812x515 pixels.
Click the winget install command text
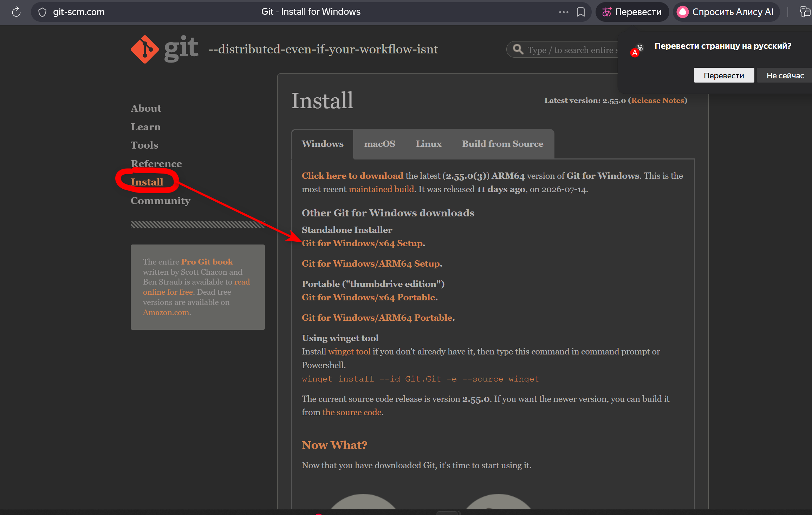420,379
